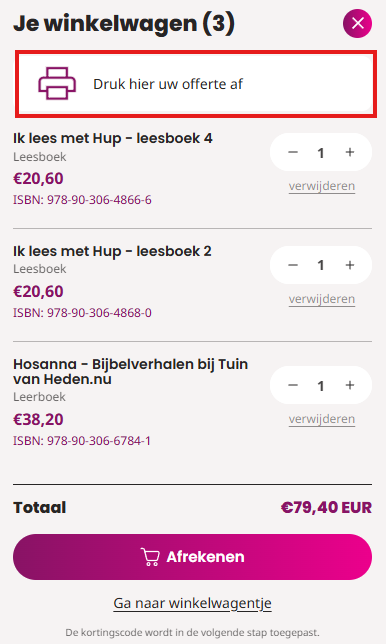This screenshot has width=386, height=644.
Task: Remove leesboek 4 via verwijderen
Action: [322, 186]
